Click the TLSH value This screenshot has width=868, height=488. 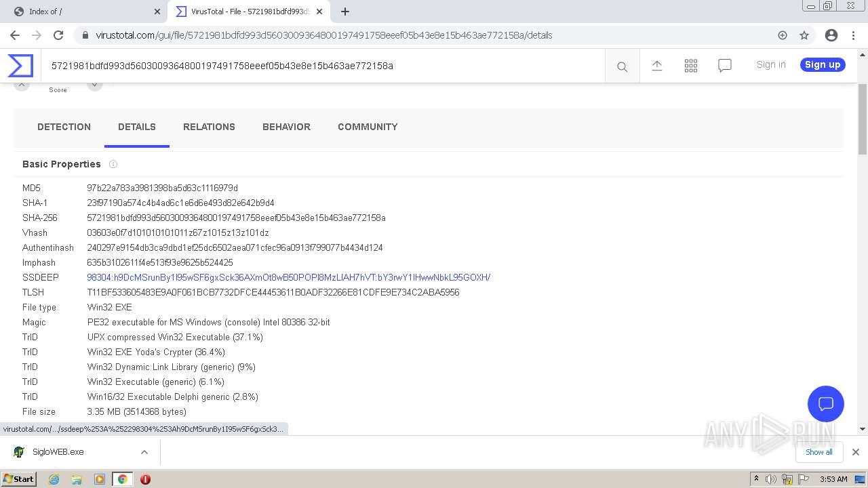coord(273,292)
